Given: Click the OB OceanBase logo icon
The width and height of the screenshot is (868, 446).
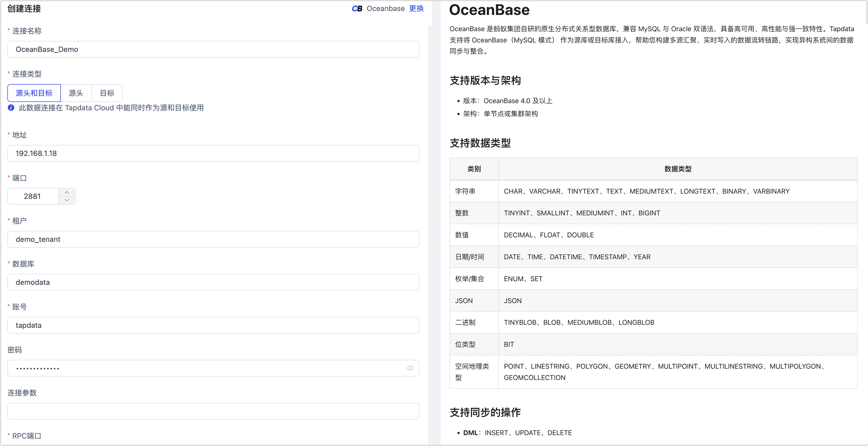Looking at the screenshot, I should pyautogui.click(x=357, y=8).
